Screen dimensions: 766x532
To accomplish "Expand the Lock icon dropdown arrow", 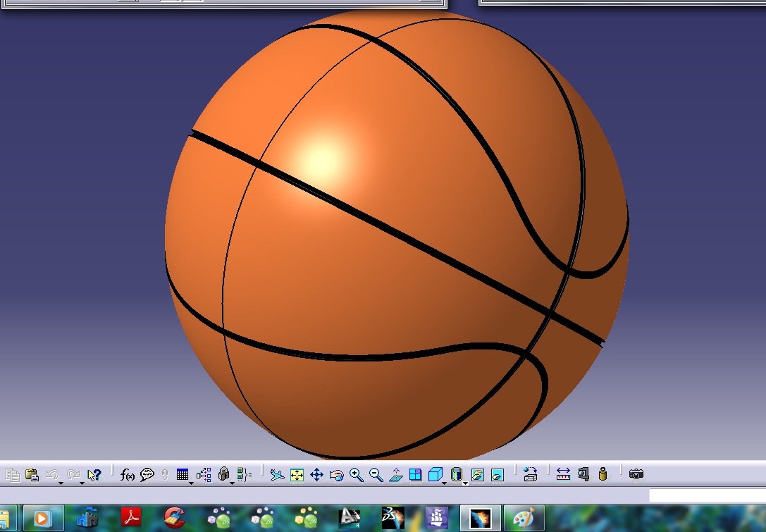I will (x=232, y=483).
